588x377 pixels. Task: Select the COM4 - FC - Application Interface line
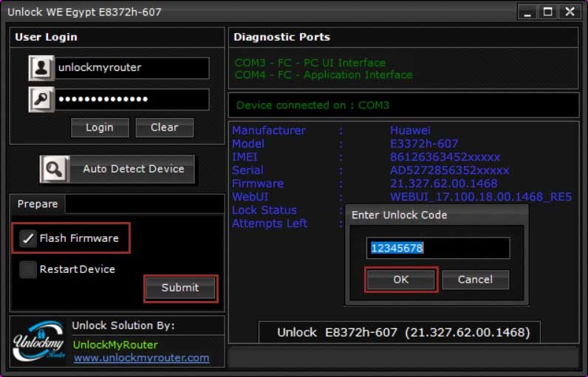tap(324, 75)
